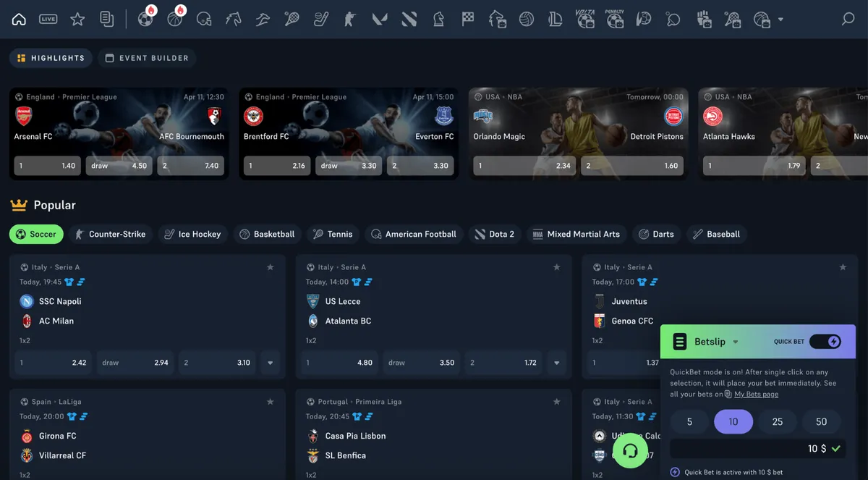
Task: Switch to the Event Builder tab
Action: 147,58
